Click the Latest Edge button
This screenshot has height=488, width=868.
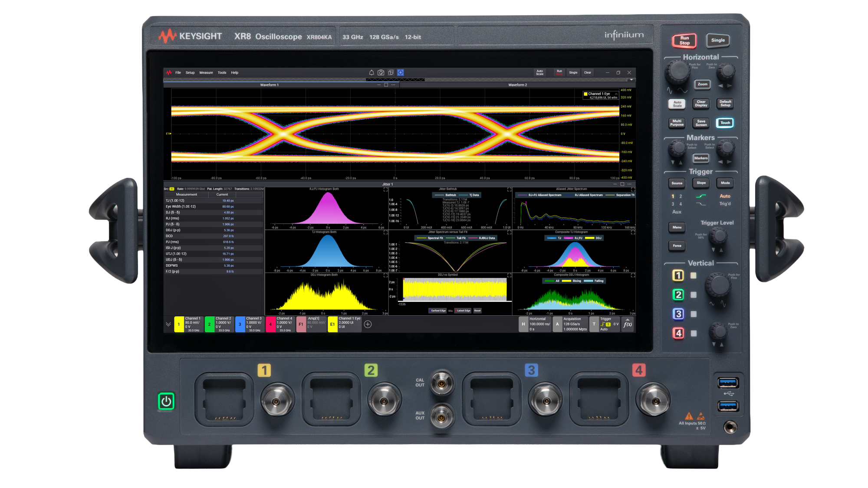tap(464, 311)
